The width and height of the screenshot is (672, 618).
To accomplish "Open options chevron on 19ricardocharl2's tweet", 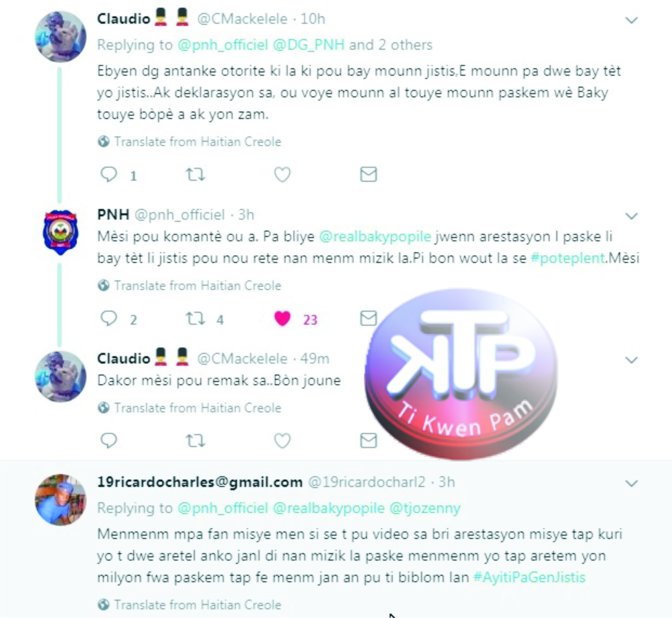I will (631, 484).
